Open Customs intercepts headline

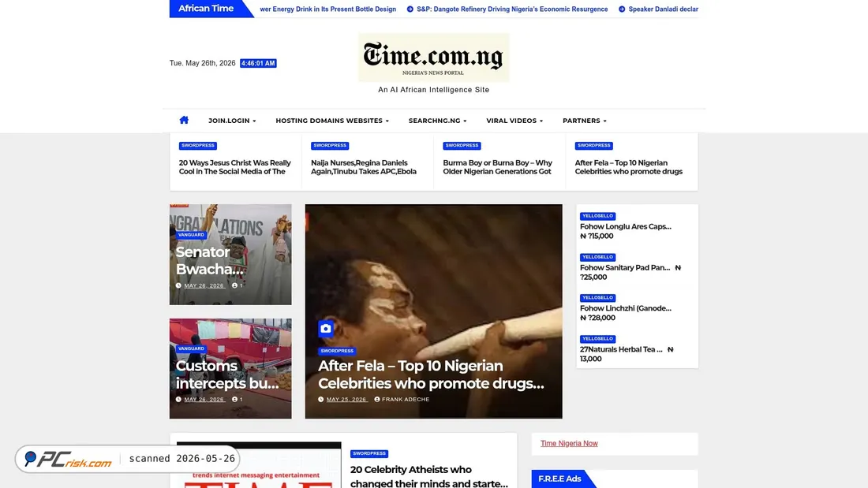[227, 374]
